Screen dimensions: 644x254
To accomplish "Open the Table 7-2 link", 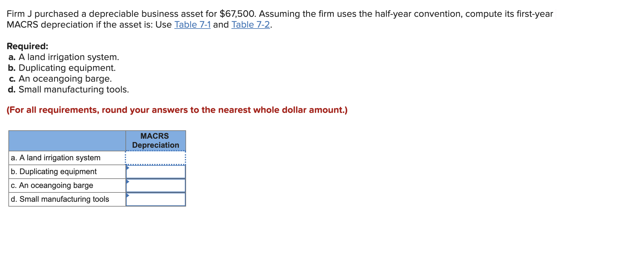I will (x=250, y=25).
